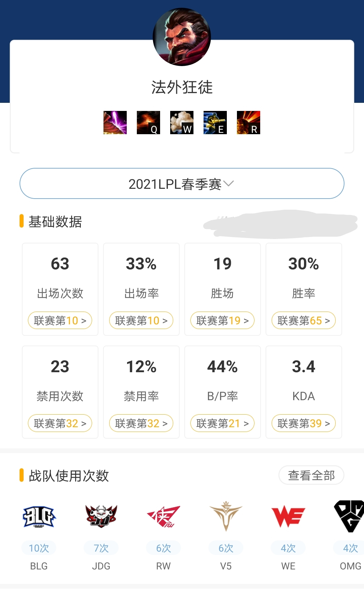364x590 pixels.
Task: Select the RW team logo
Action: pyautogui.click(x=163, y=517)
